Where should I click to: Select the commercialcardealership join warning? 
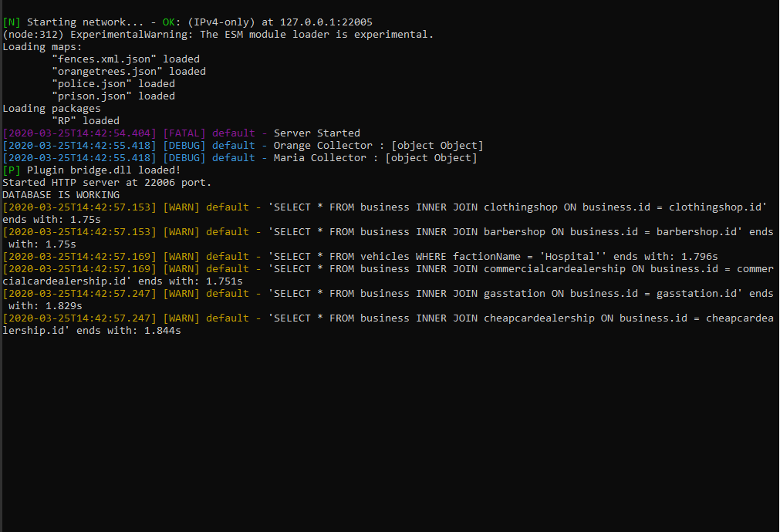(x=386, y=268)
